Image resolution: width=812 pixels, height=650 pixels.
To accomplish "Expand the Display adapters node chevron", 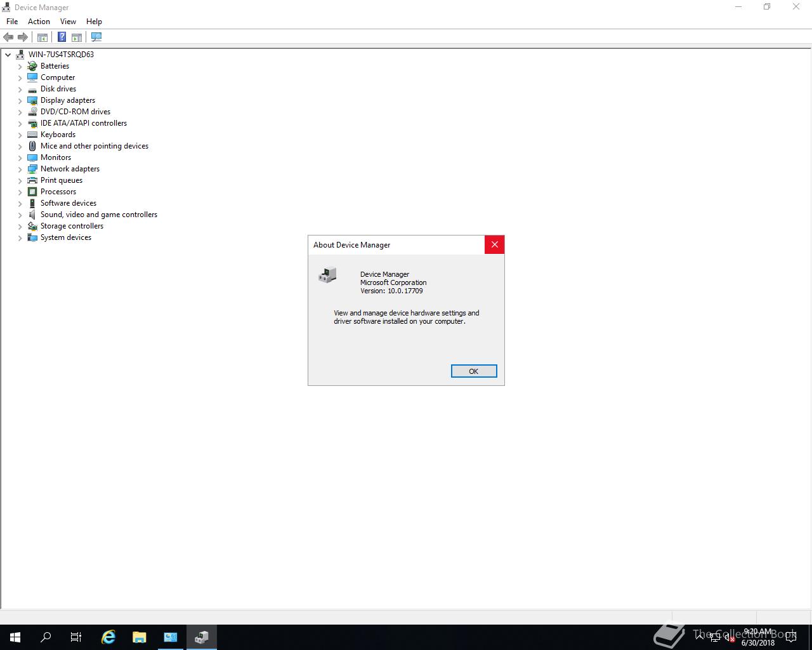I will (x=20, y=101).
